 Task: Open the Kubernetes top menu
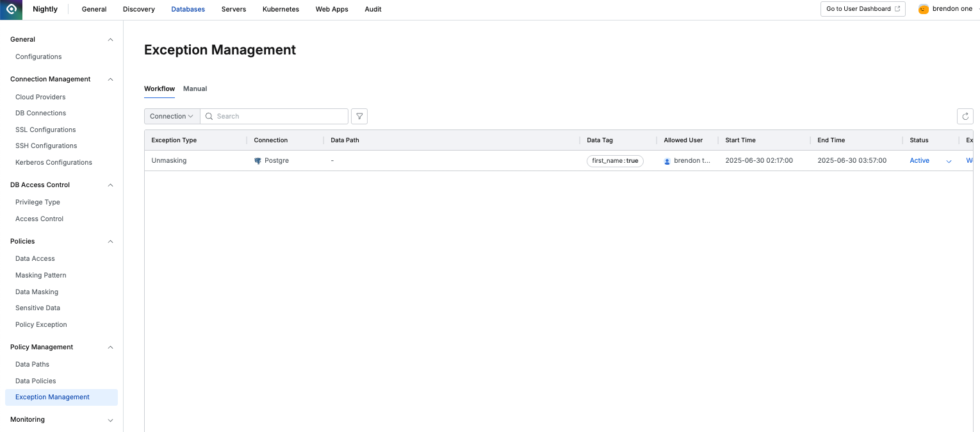(281, 9)
